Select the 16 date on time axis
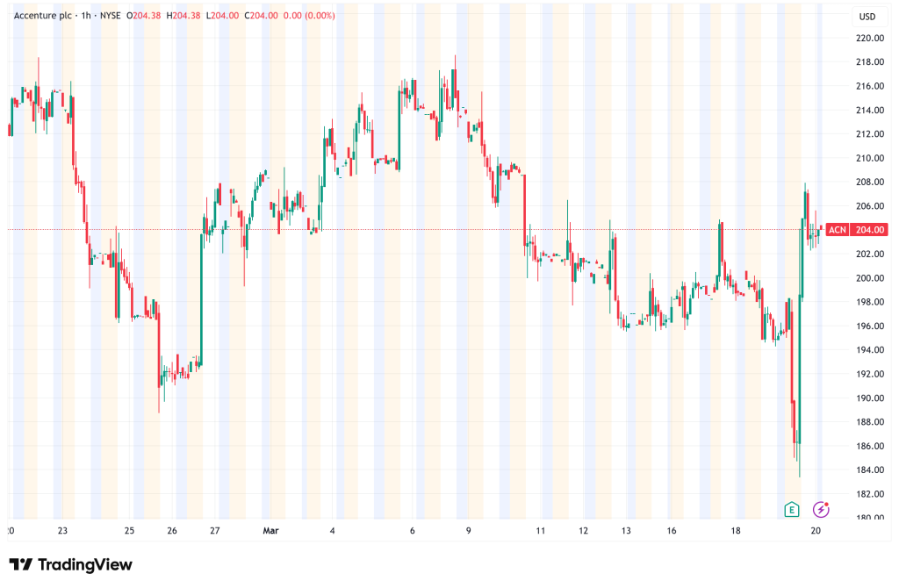The width and height of the screenshot is (899, 588). coord(671,531)
